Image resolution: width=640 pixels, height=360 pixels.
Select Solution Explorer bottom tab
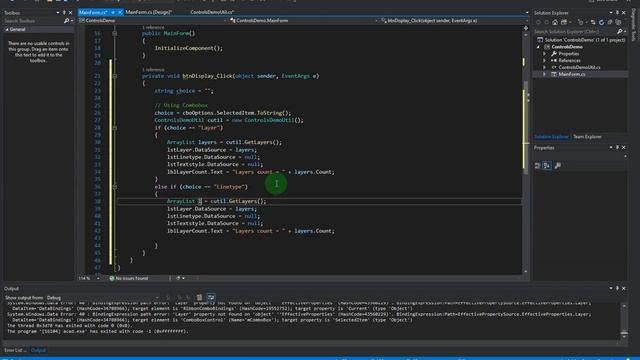[x=551, y=137]
